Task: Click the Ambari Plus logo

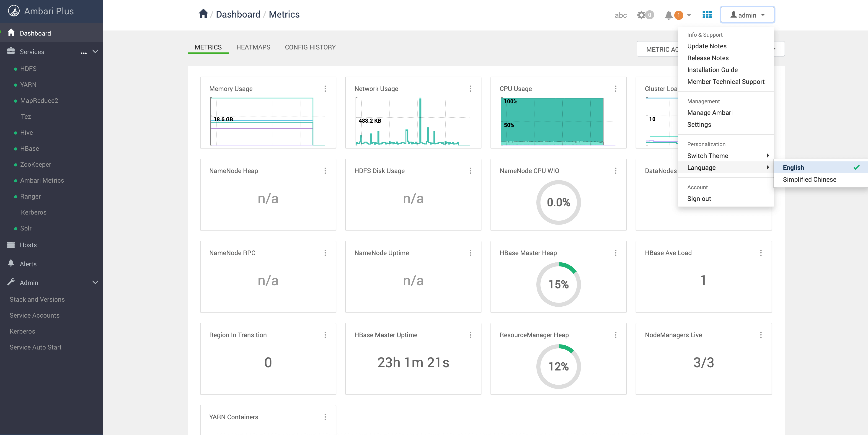Action: (x=14, y=11)
